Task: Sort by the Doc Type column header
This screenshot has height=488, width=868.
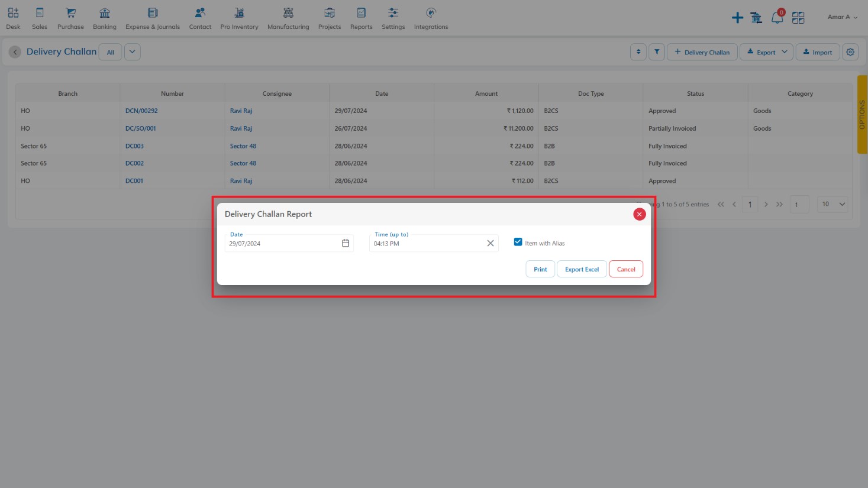Action: 591,93
